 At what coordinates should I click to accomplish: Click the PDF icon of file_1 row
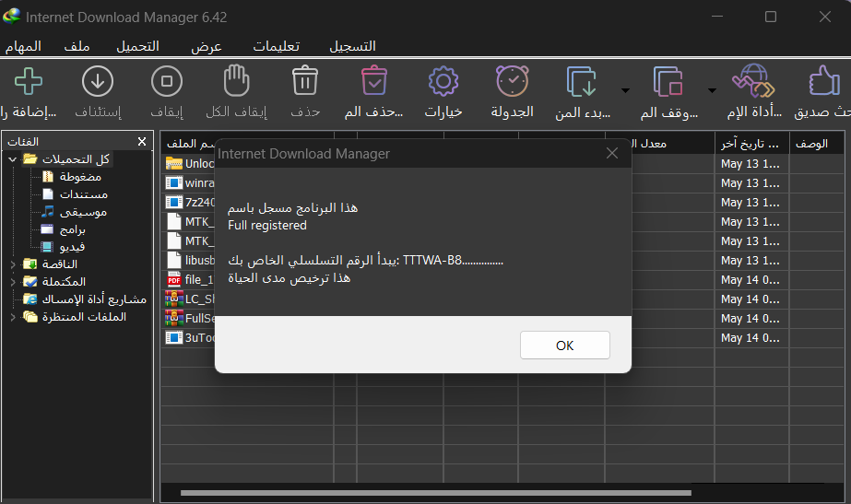[173, 279]
